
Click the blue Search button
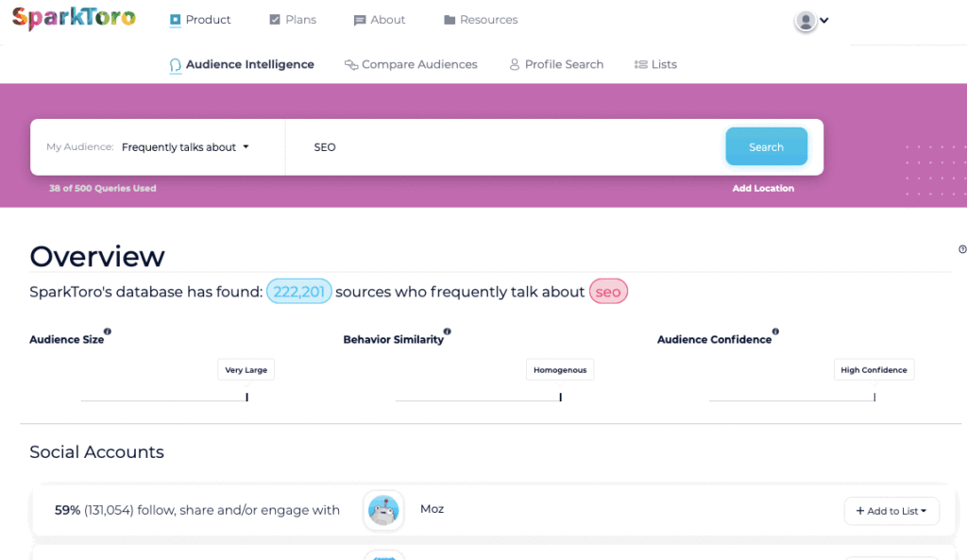pyautogui.click(x=766, y=146)
